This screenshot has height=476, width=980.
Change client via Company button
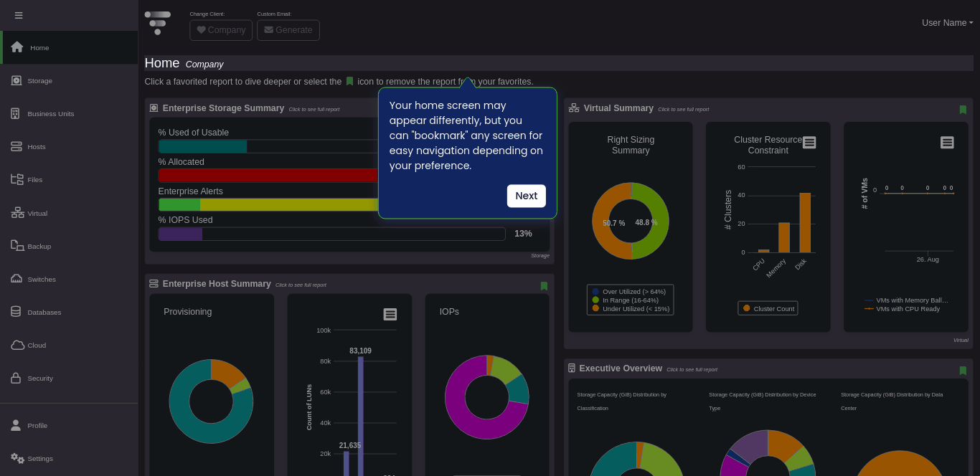pyautogui.click(x=221, y=30)
